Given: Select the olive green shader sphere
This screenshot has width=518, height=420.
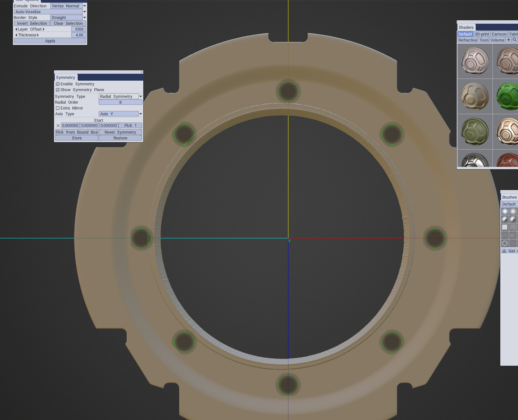Looking at the screenshot, I should 475,132.
